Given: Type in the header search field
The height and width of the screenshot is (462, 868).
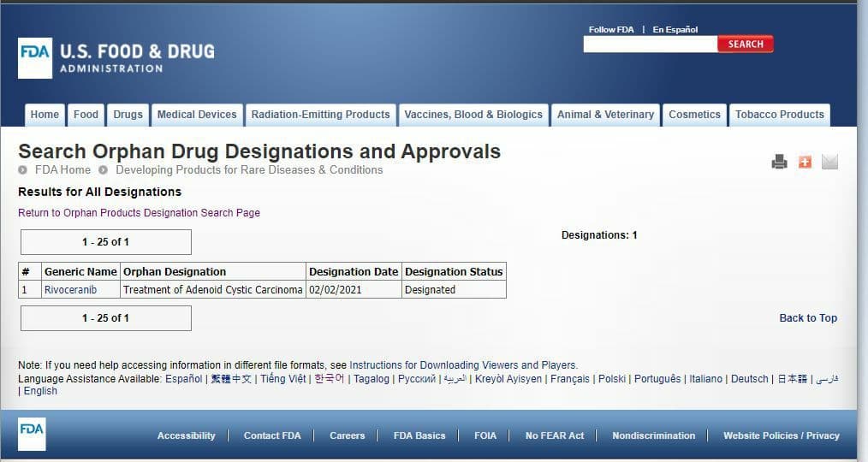Looking at the screenshot, I should [650, 44].
